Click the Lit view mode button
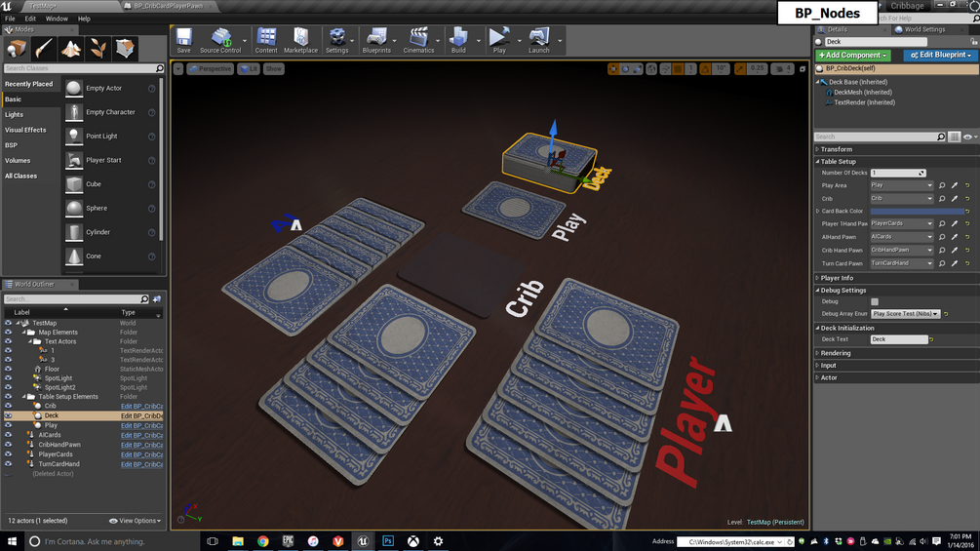Viewport: 980px width, 551px height. point(249,68)
